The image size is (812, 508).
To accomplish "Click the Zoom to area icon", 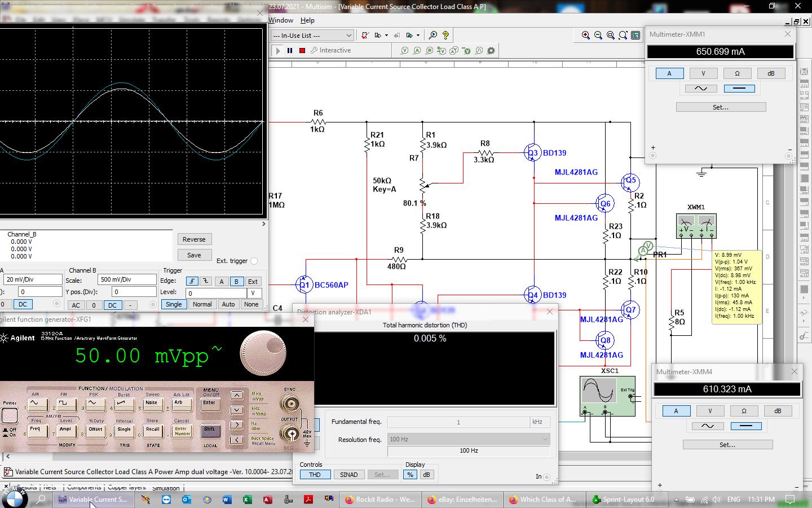I will 611,35.
